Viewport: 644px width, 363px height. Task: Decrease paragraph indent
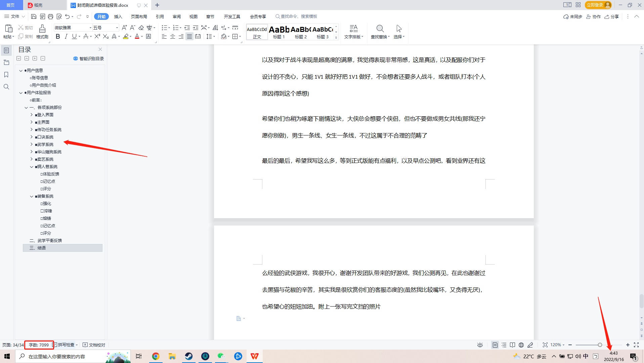pyautogui.click(x=187, y=28)
